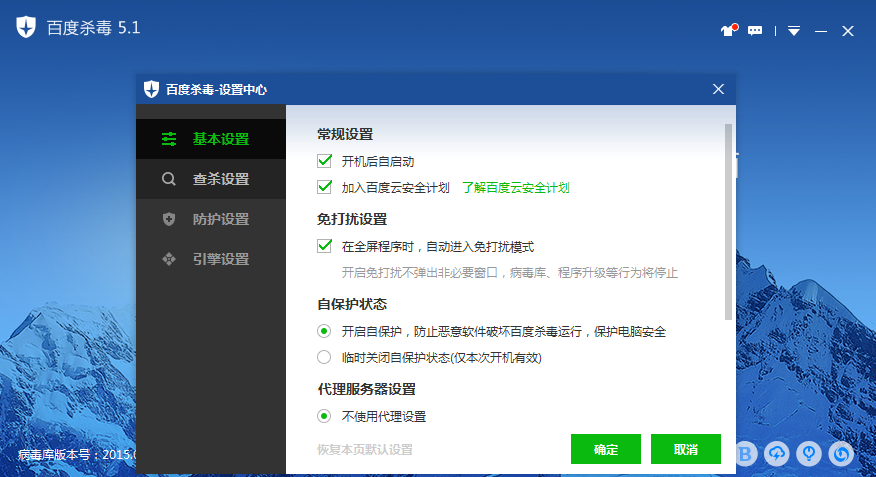
Task: Click the Baidu Antivirus shield logo in main window
Action: pyautogui.click(x=26, y=27)
